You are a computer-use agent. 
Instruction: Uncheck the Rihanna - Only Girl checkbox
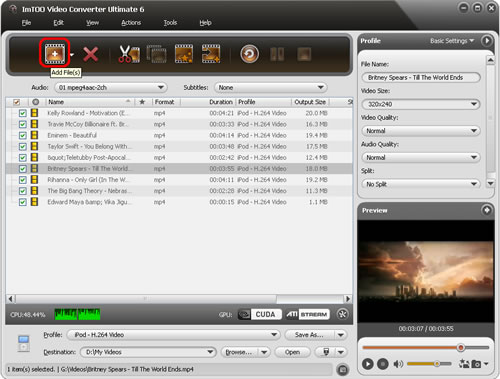[x=22, y=180]
